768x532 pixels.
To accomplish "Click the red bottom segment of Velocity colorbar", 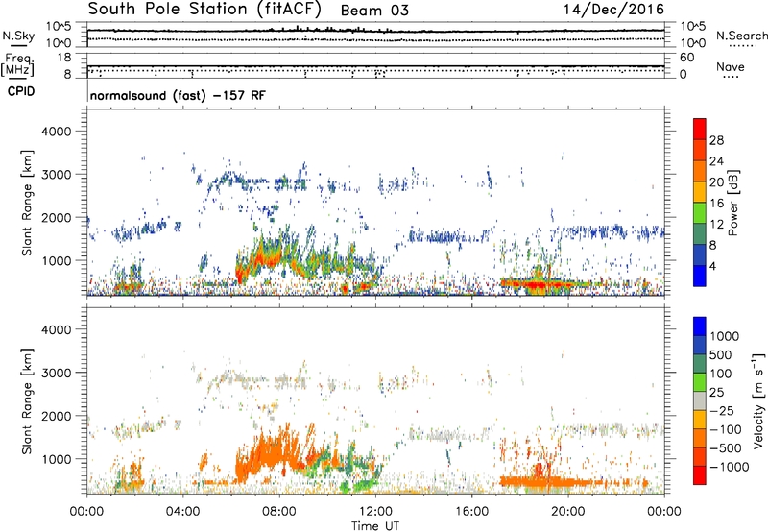I will (700, 475).
